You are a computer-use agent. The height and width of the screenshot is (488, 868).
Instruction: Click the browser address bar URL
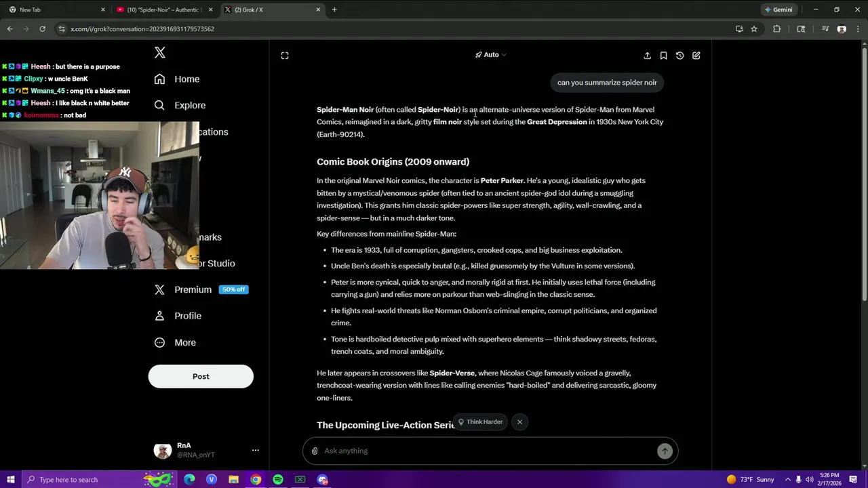(142, 29)
